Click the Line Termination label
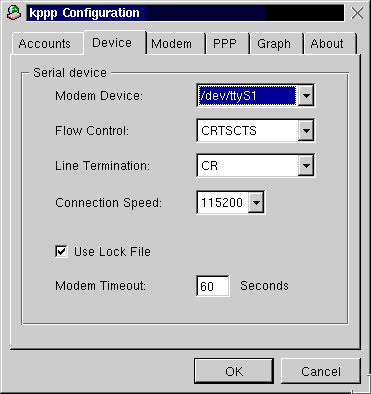 103,166
